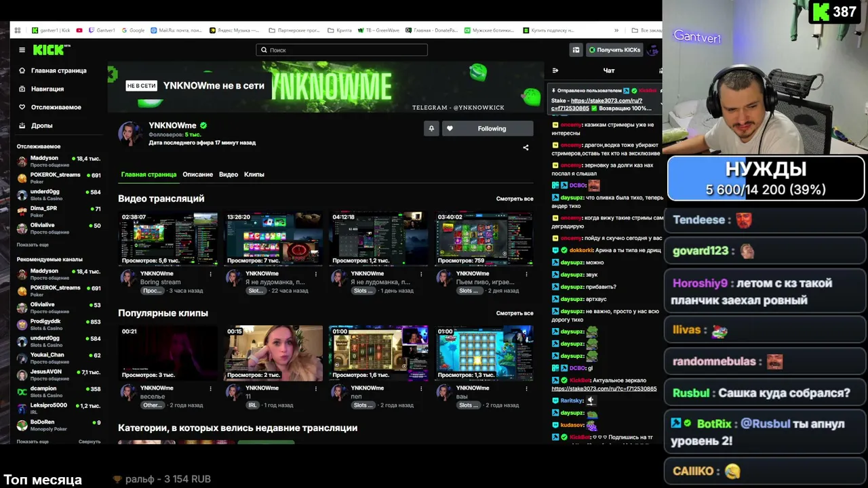Open the Google bookmark
The height and width of the screenshot is (488, 868).
tap(133, 30)
